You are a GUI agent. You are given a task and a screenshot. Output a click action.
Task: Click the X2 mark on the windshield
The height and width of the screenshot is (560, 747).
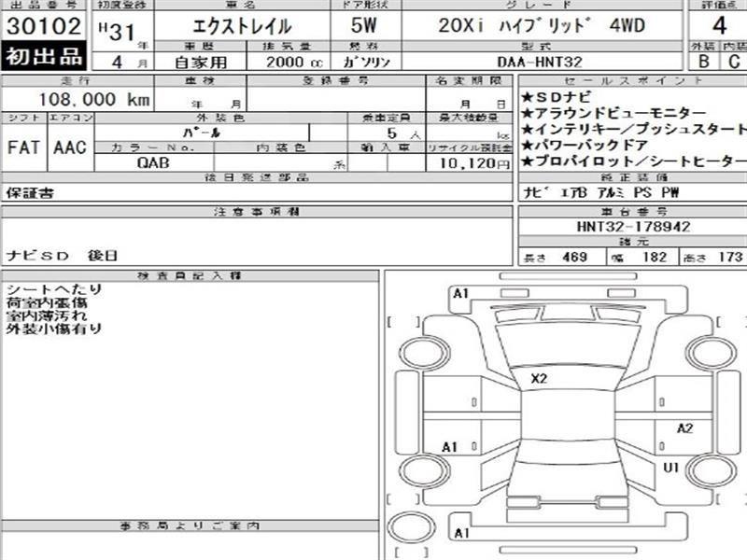coord(539,379)
